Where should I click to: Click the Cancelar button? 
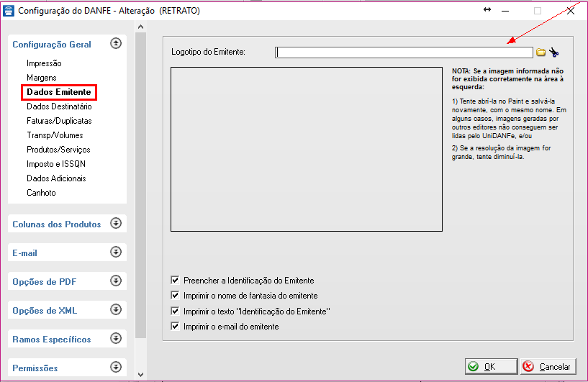(x=548, y=366)
